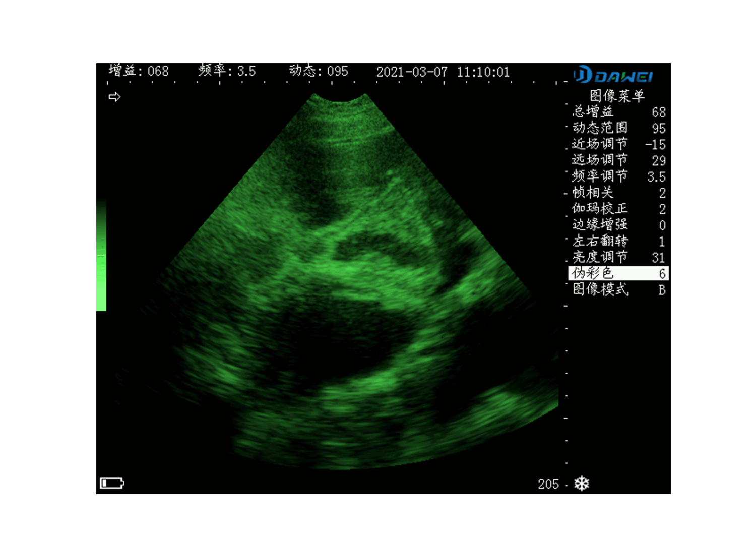
Task: Click the DAWEI logo
Action: pyautogui.click(x=613, y=76)
